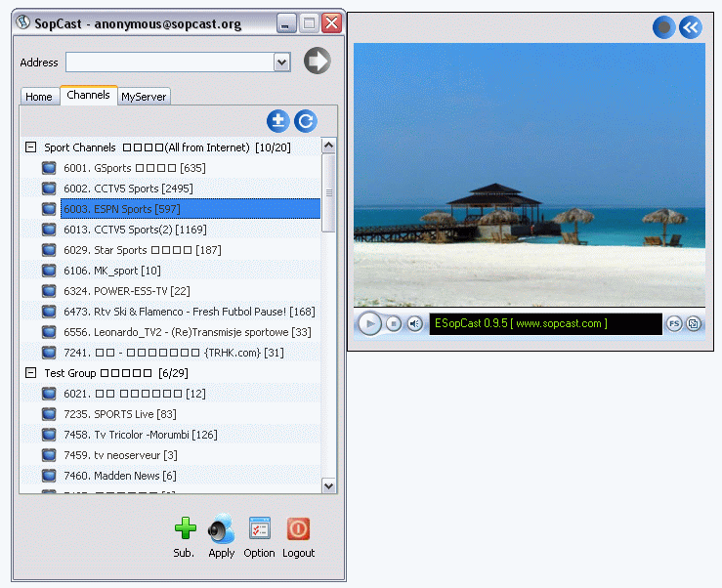This screenshot has width=722, height=588.
Task: Close the SopCast window
Action: click(331, 23)
